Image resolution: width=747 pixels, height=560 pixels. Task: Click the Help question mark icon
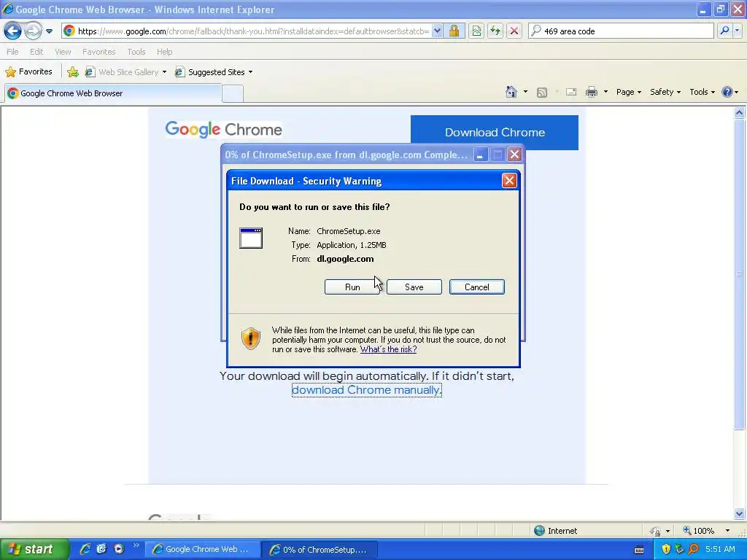pos(727,92)
